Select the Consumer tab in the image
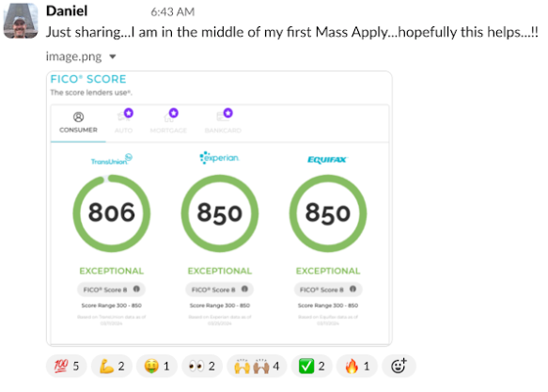This screenshot has height=392, width=548. pos(78,123)
